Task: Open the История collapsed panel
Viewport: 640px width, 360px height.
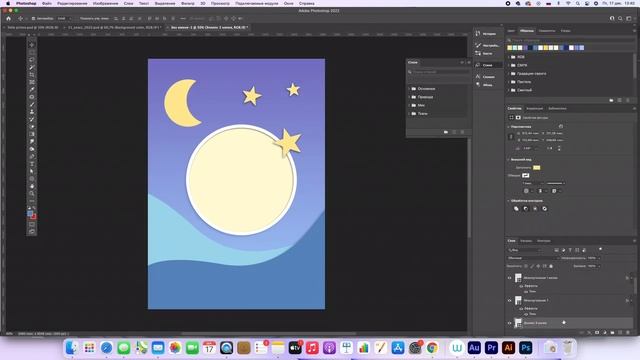Action: (x=487, y=33)
